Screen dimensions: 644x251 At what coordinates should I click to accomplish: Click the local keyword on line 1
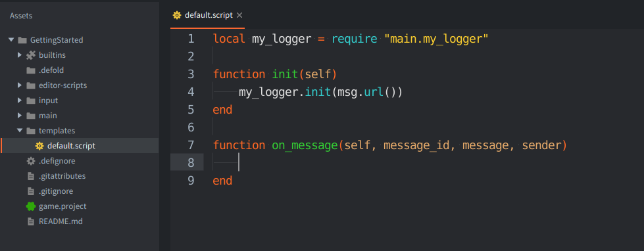point(229,39)
